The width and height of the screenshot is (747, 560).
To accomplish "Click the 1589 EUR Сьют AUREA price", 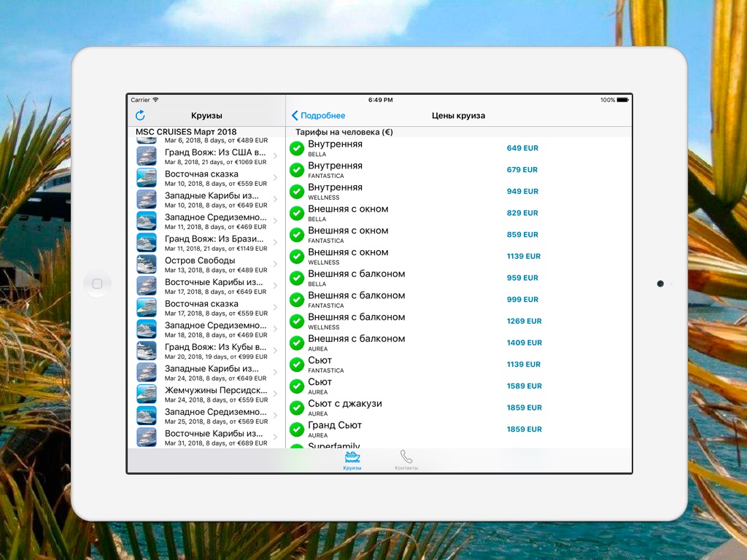I will point(524,386).
